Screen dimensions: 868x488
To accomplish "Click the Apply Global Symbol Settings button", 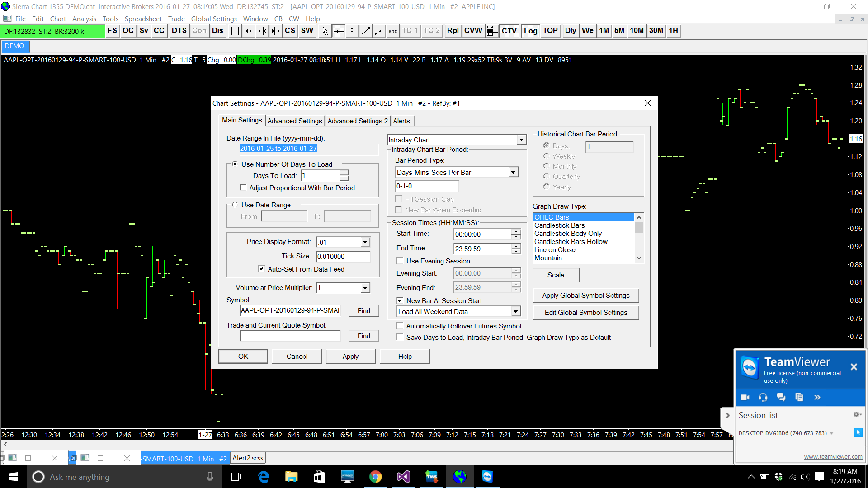I will [585, 295].
